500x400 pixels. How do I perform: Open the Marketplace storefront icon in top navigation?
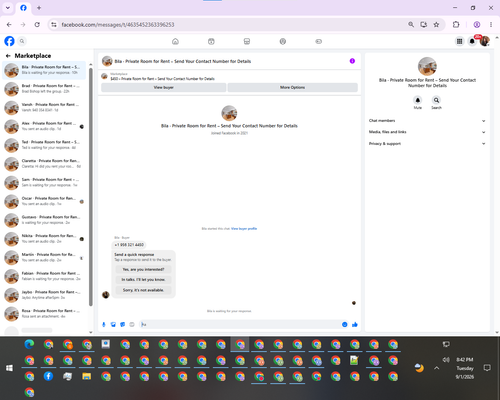tap(247, 41)
